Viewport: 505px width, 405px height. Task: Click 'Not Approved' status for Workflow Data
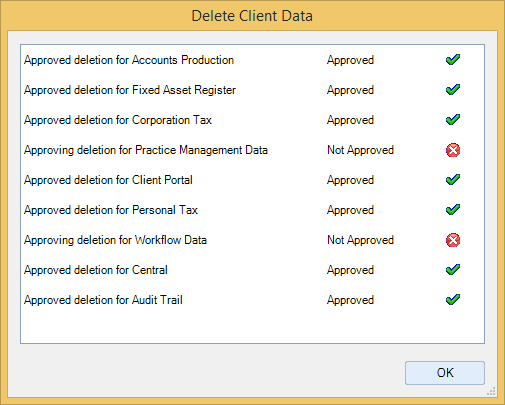[360, 240]
